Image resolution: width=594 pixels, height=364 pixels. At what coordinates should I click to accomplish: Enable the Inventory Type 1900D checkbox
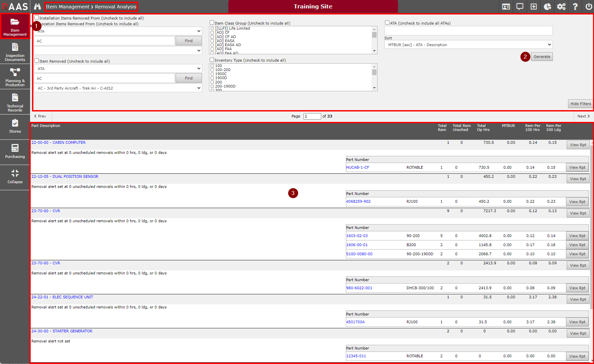pos(212,78)
